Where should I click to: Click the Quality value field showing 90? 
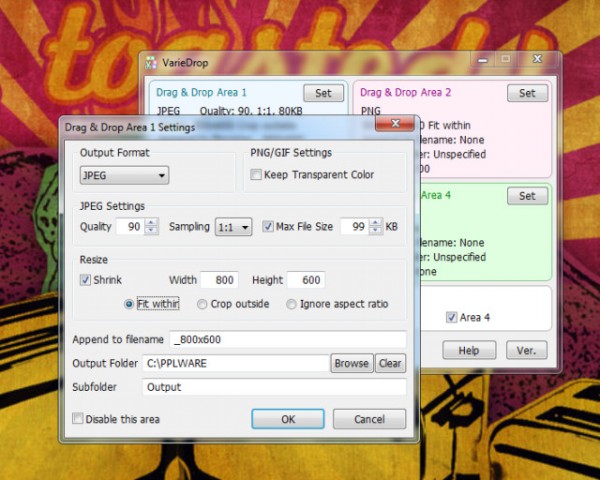pos(131,227)
